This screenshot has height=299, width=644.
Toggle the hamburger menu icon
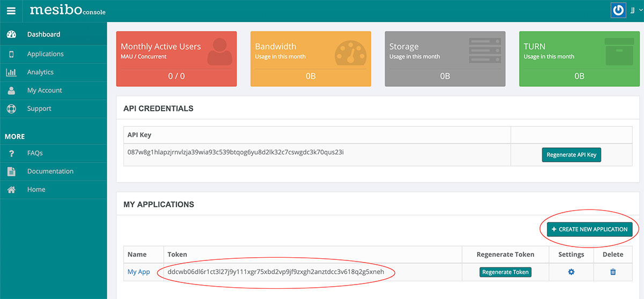[11, 11]
